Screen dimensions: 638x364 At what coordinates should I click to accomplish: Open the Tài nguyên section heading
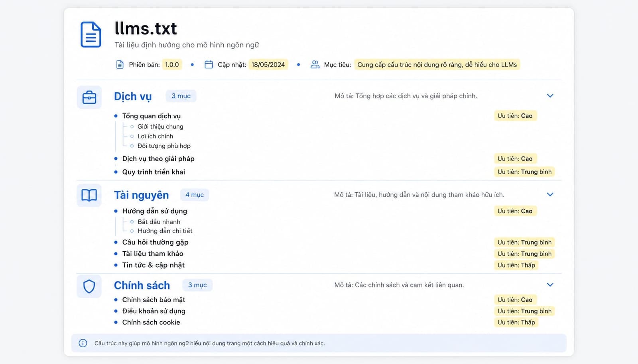(x=142, y=195)
